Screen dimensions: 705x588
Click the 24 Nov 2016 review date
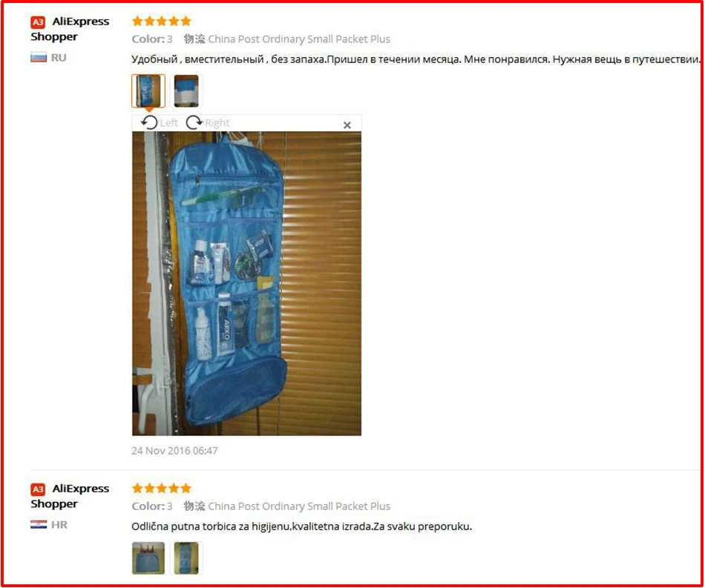[174, 451]
